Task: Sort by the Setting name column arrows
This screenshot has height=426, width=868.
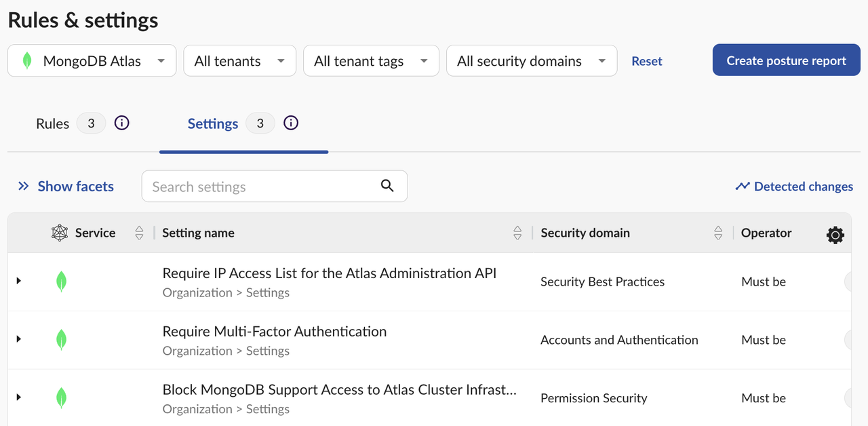Action: pos(517,233)
